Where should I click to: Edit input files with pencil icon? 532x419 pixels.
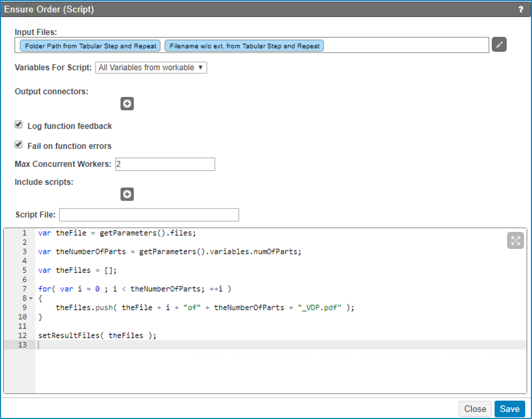click(499, 44)
